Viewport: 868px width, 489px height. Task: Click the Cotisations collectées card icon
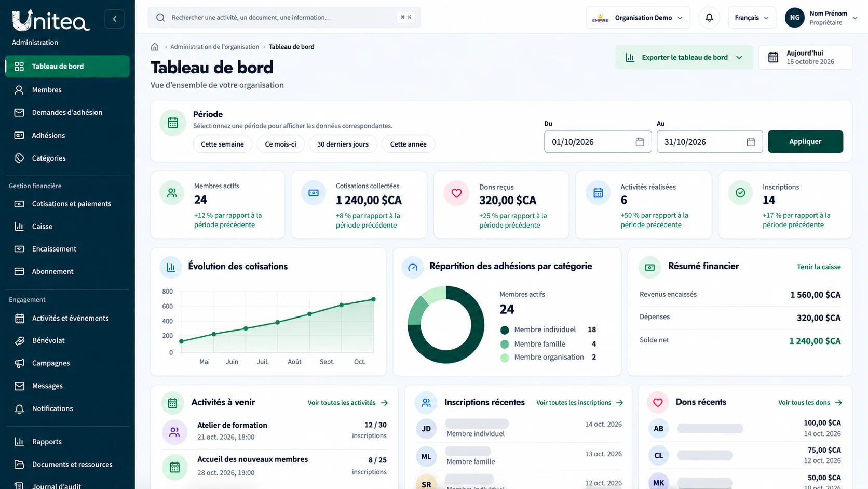tap(314, 193)
